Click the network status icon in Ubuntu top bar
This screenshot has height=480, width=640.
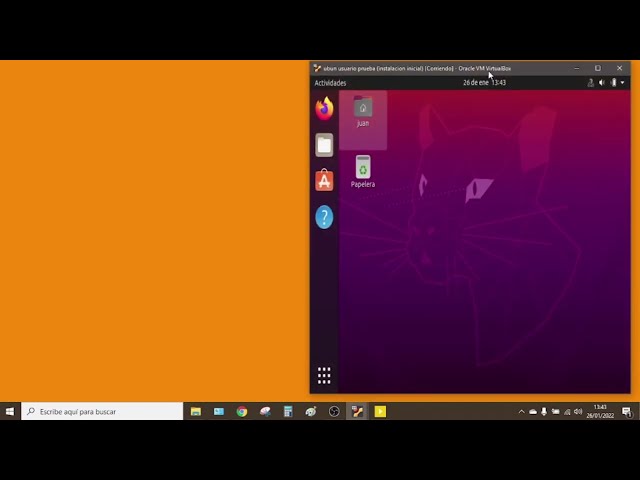click(590, 83)
